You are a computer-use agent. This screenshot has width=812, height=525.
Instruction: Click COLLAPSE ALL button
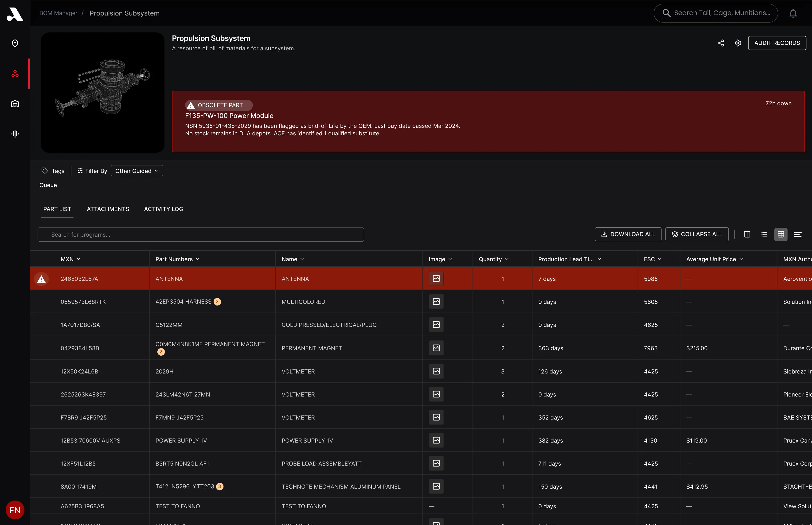pos(697,234)
